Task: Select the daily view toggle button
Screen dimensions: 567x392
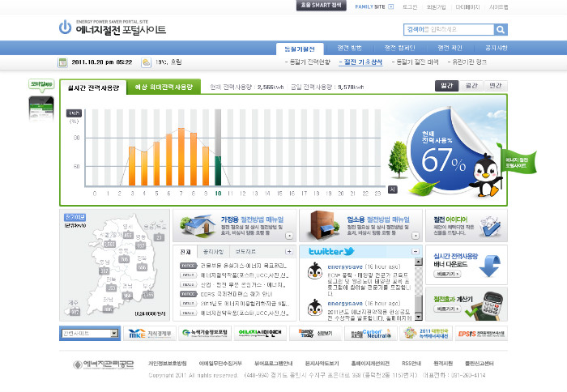Action: [x=446, y=86]
